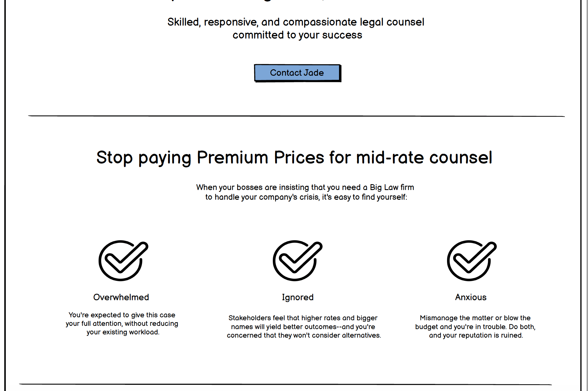Viewport: 588px width, 391px height.
Task: Select the bottom horizontal divider line
Action: pyautogui.click(x=285, y=384)
